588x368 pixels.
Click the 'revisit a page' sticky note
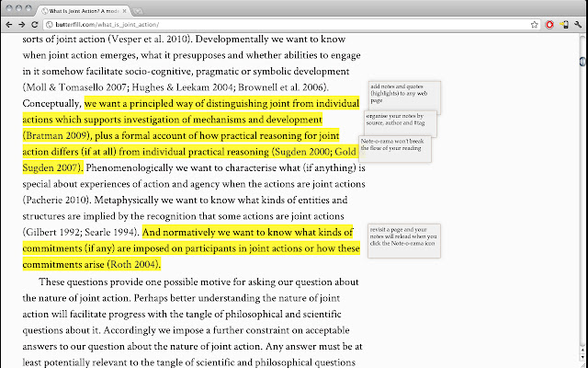(403, 239)
